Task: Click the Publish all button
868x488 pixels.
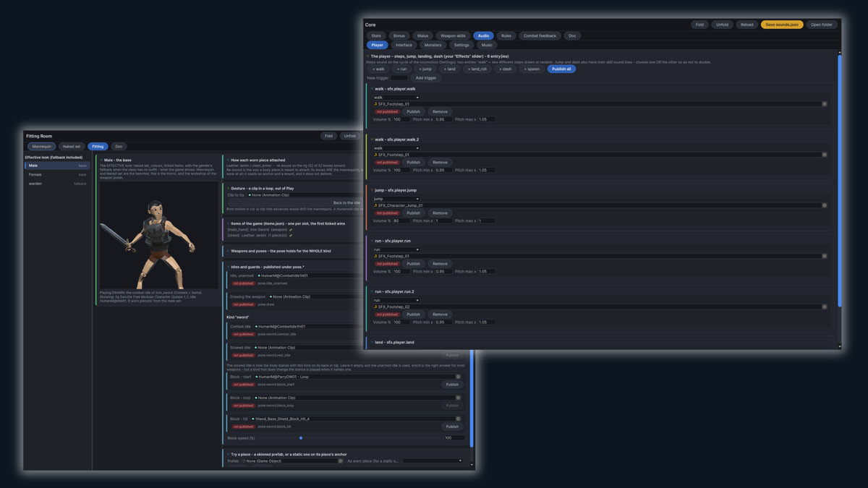Action: 561,69
